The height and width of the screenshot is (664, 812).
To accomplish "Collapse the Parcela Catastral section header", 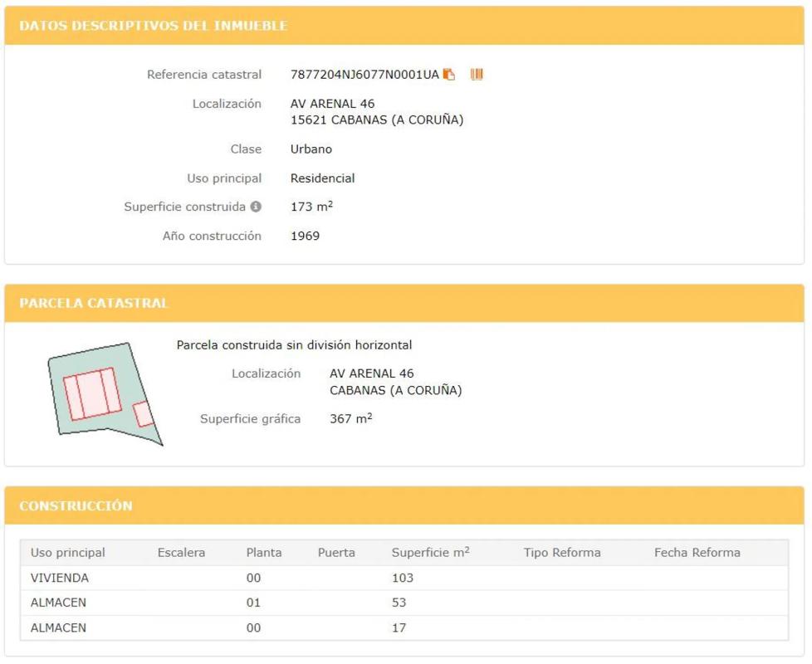I will (404, 303).
